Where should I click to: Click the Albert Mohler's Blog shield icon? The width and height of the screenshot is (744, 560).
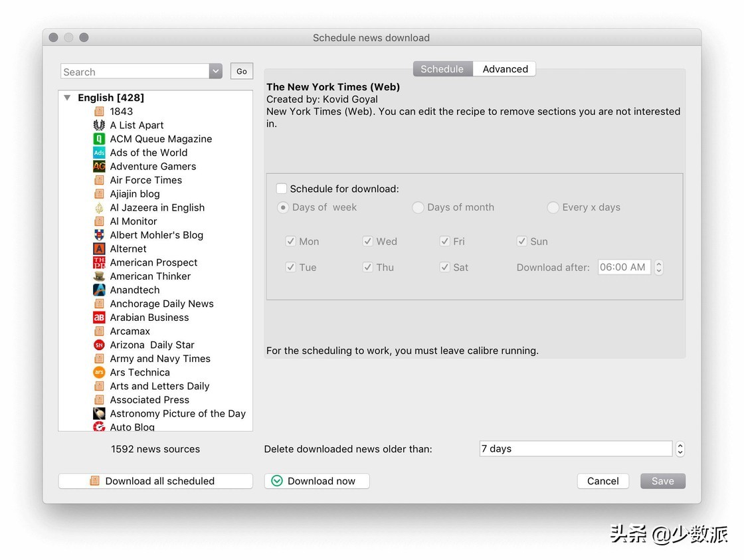tap(99, 235)
